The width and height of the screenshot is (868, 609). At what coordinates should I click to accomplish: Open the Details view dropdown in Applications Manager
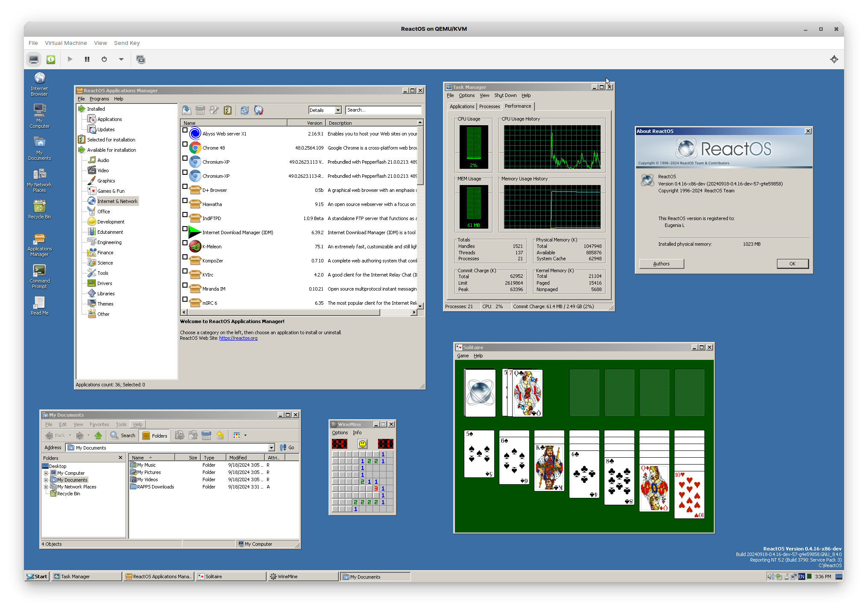click(x=338, y=110)
